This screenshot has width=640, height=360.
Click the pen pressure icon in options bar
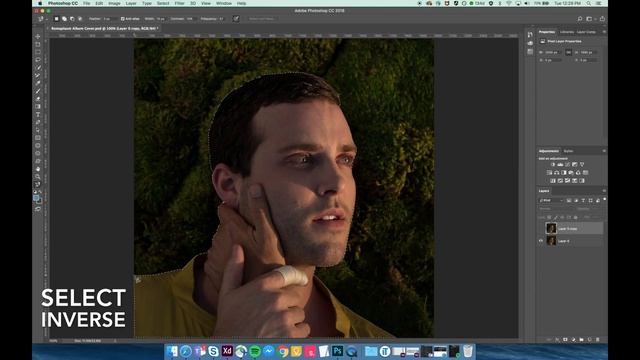[236, 18]
